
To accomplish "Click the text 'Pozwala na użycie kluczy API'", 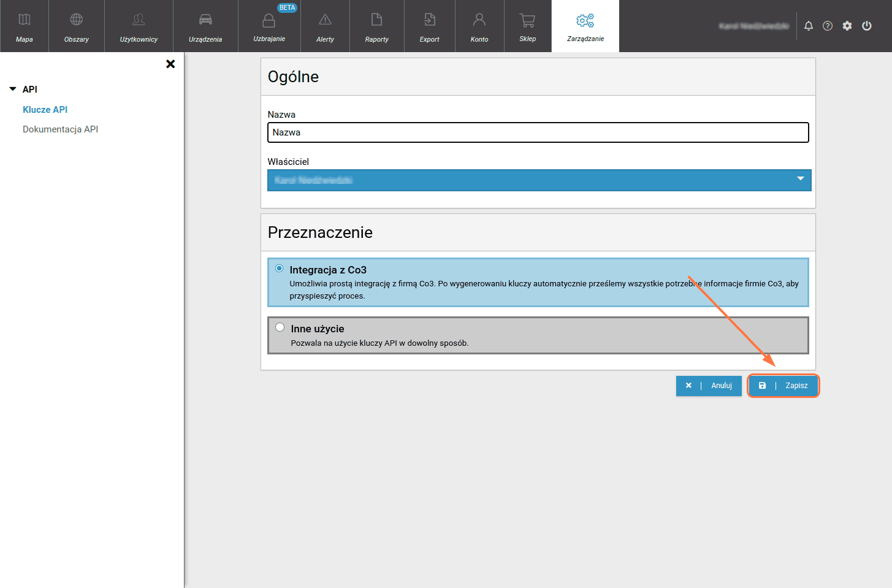I will click(344, 343).
